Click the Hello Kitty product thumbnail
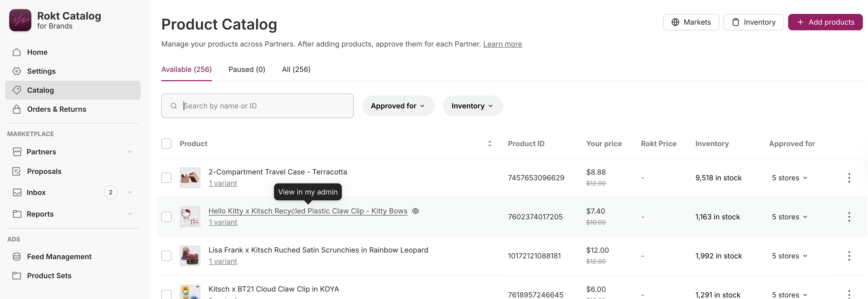This screenshot has height=299, width=868. 190,217
